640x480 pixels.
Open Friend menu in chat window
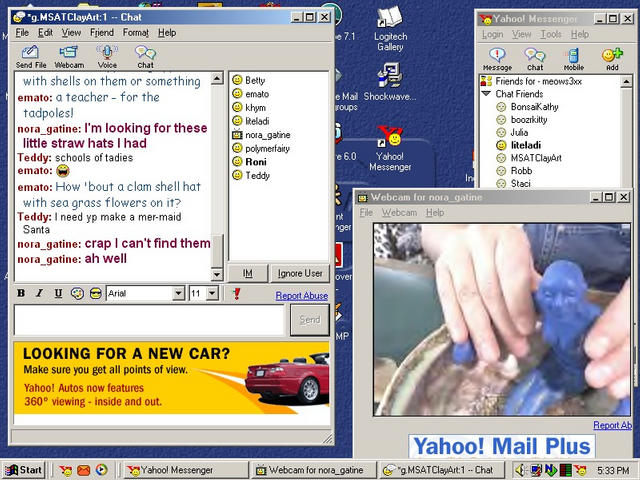click(x=102, y=33)
